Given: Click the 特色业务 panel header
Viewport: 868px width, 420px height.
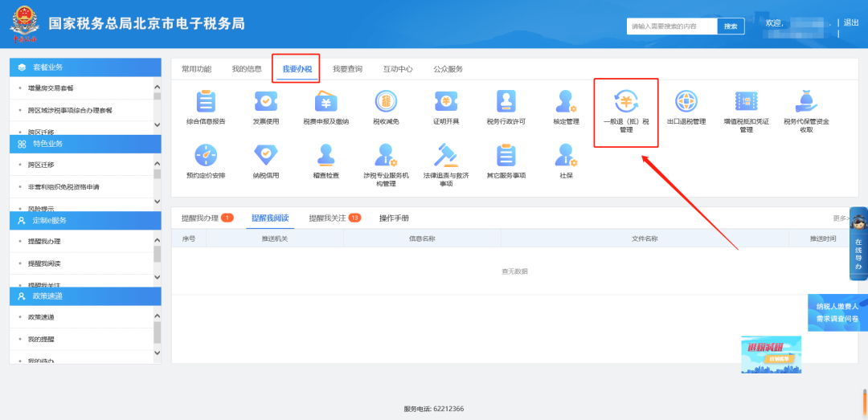Looking at the screenshot, I should tap(85, 144).
